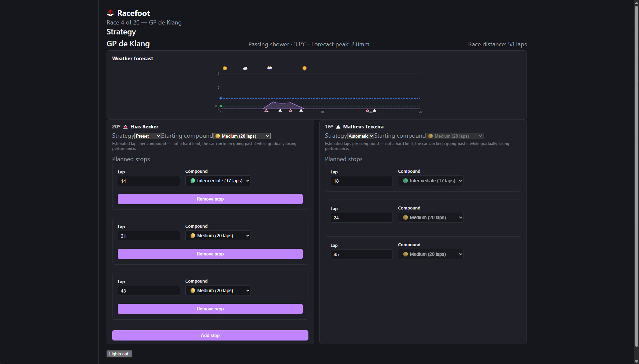Open the Preset strategy dropdown for Elias Becker
639x364 pixels.
pyautogui.click(x=148, y=136)
